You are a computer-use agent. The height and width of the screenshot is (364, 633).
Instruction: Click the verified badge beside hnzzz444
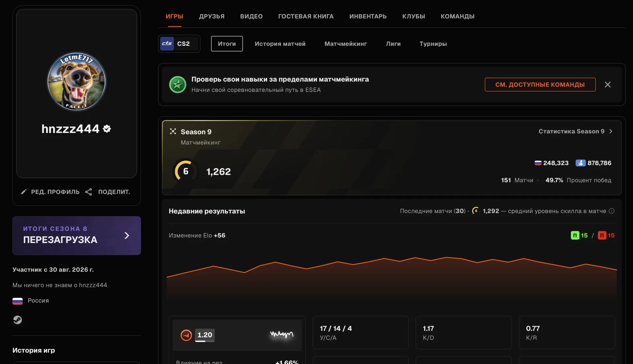[107, 129]
